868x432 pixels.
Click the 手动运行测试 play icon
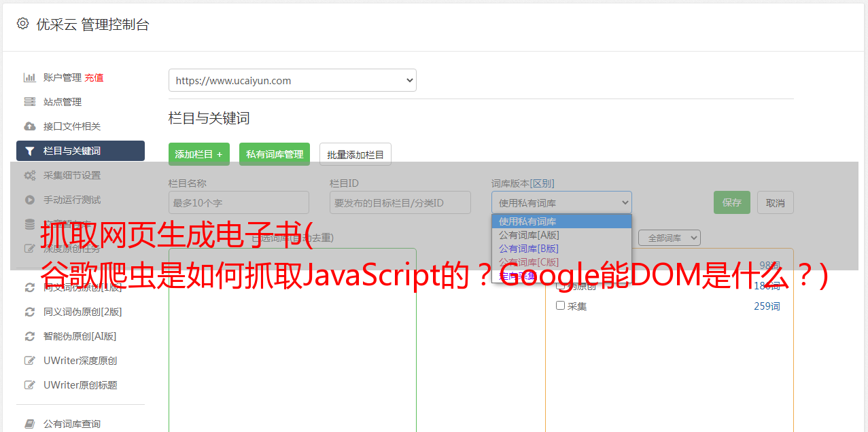[29, 200]
